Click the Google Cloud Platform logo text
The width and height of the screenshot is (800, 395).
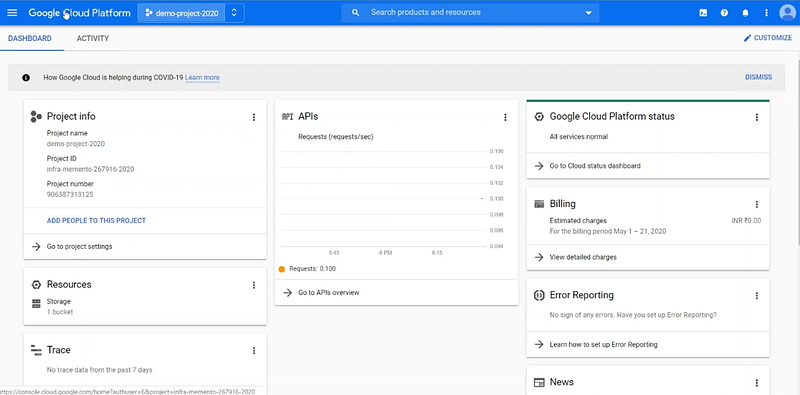pyautogui.click(x=79, y=13)
